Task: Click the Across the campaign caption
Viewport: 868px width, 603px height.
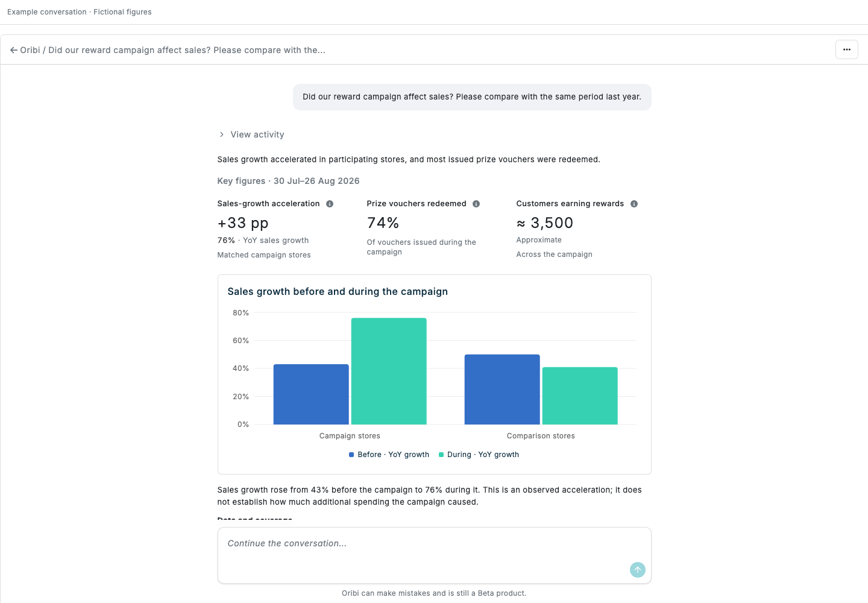Action: pyautogui.click(x=554, y=254)
